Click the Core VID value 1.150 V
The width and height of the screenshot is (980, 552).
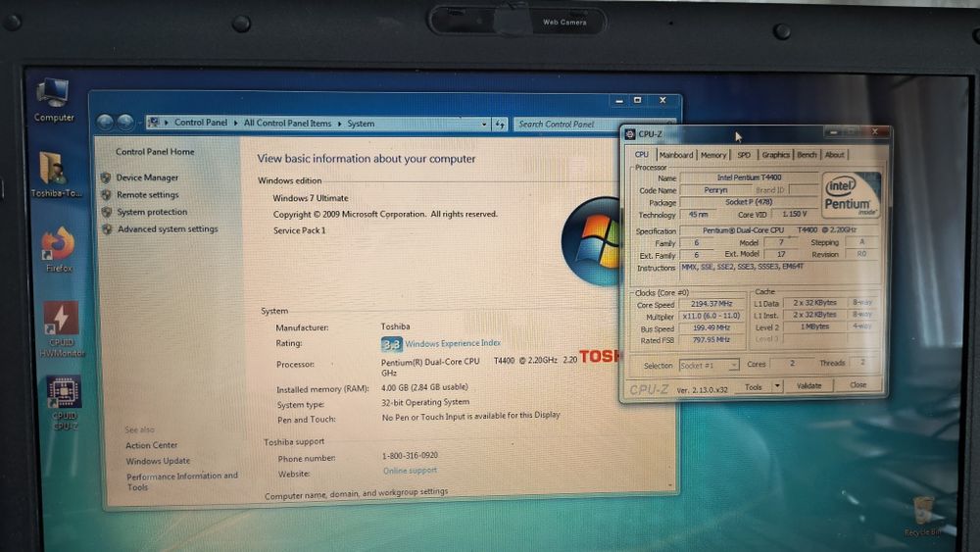[794, 214]
